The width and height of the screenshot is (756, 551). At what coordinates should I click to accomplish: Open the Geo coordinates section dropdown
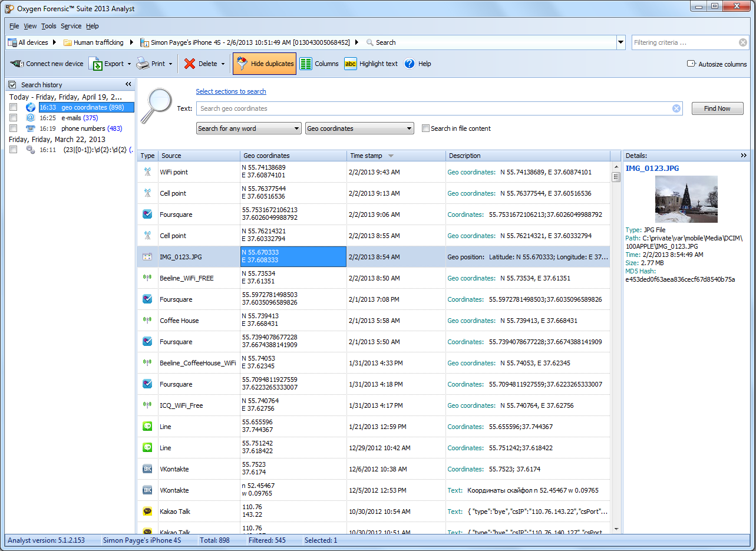click(359, 128)
